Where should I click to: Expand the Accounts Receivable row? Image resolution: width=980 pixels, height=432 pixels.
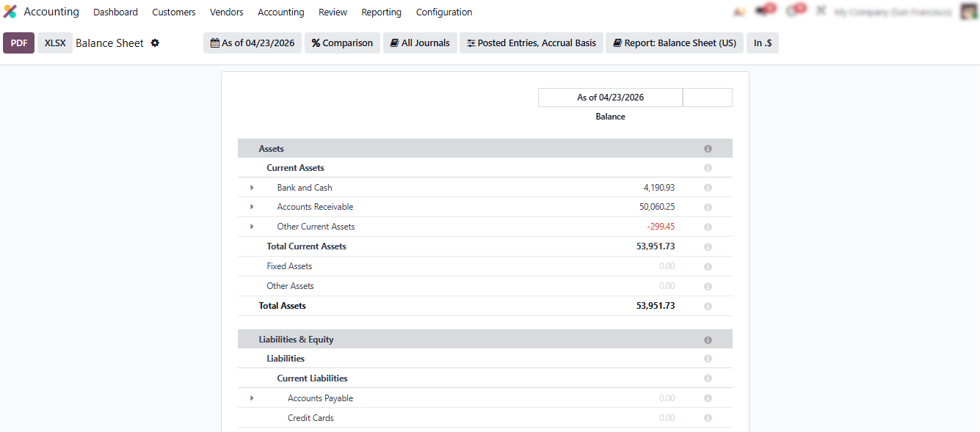pyautogui.click(x=252, y=208)
